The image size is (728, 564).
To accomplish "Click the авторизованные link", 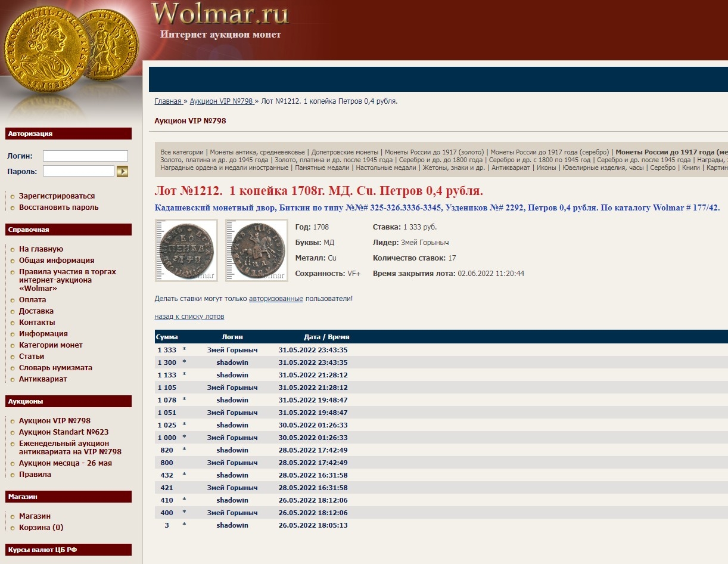I will click(276, 299).
